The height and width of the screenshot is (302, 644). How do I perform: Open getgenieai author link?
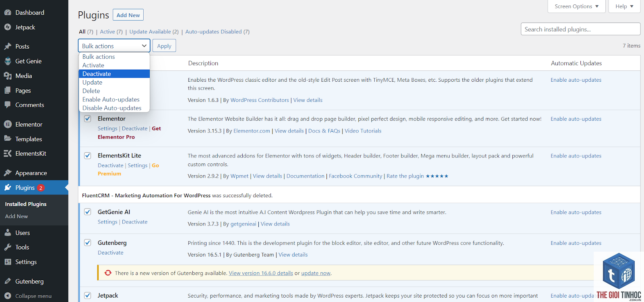(243, 224)
